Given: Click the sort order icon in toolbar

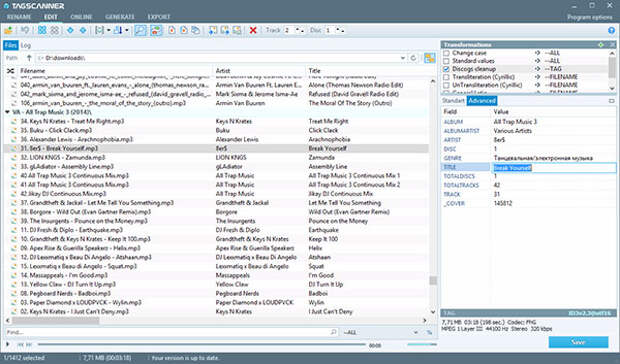Looking at the screenshot, I should pos(118,30).
